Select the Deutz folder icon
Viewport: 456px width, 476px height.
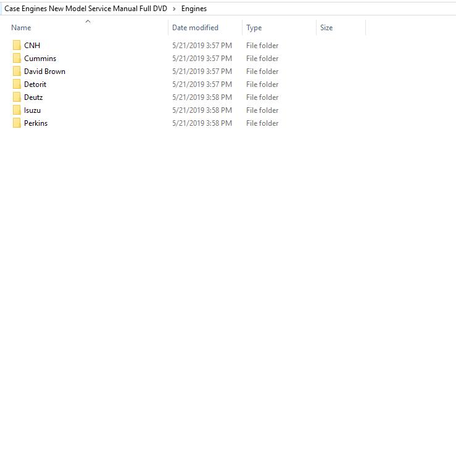[17, 97]
